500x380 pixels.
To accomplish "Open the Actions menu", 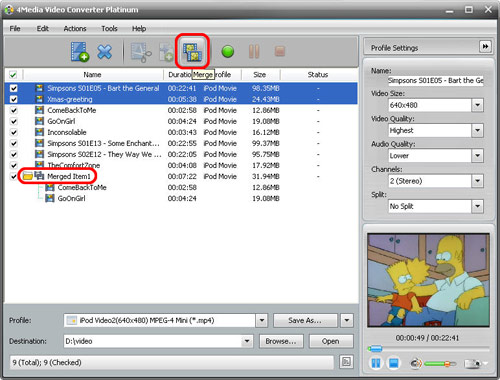I will click(75, 28).
